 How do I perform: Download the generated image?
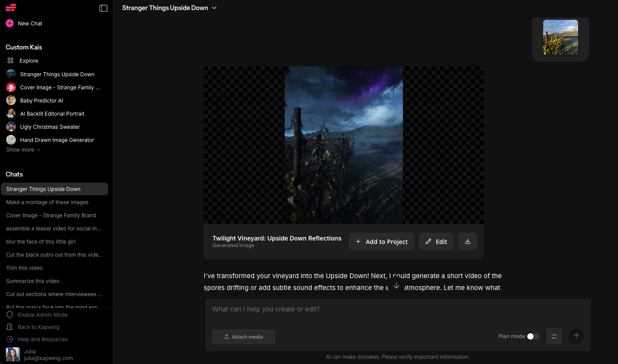(467, 241)
